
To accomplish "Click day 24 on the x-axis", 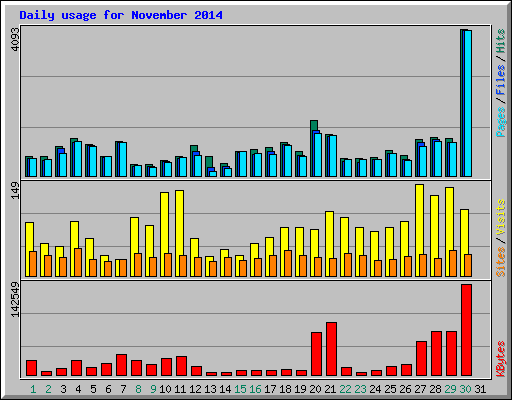I will 375,389.
